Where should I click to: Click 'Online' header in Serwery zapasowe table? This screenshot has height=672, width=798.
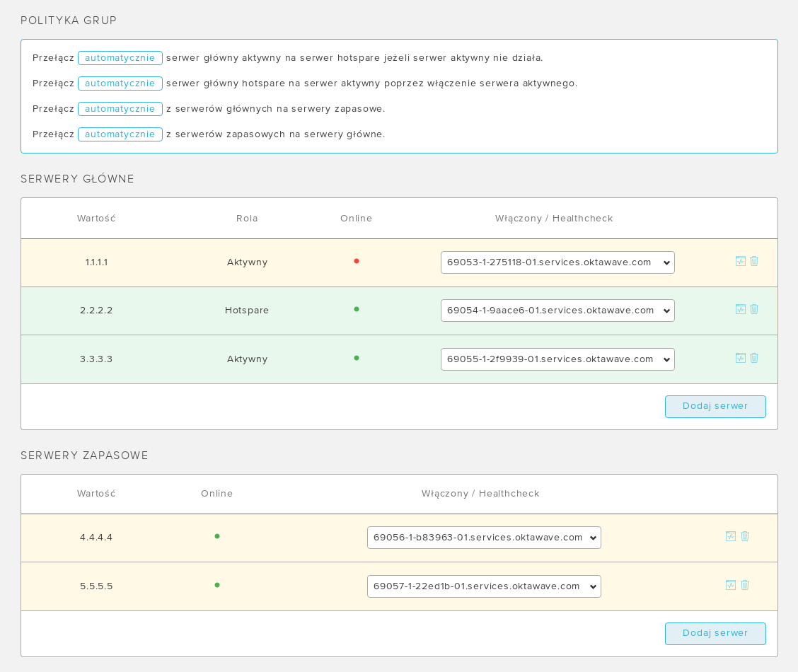pos(216,494)
